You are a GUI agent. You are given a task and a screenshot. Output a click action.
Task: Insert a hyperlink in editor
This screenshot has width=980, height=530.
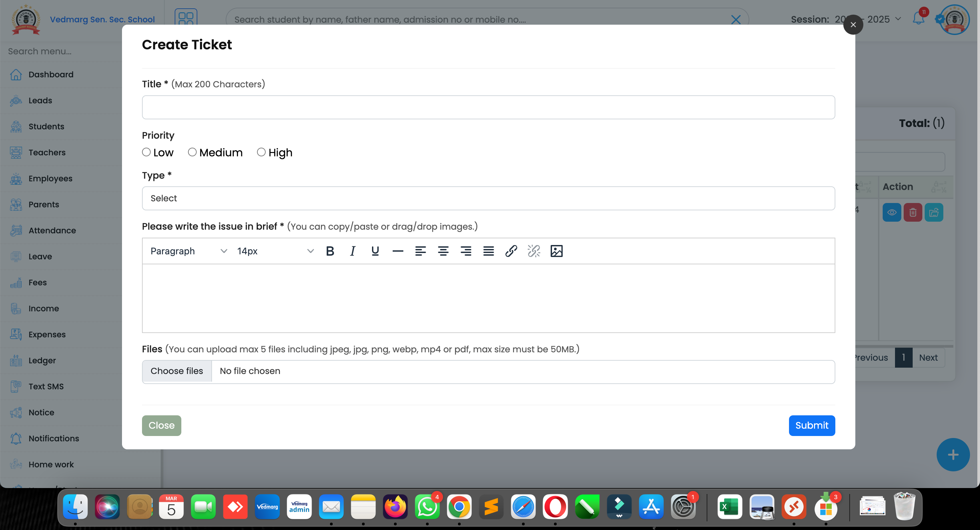pyautogui.click(x=511, y=251)
